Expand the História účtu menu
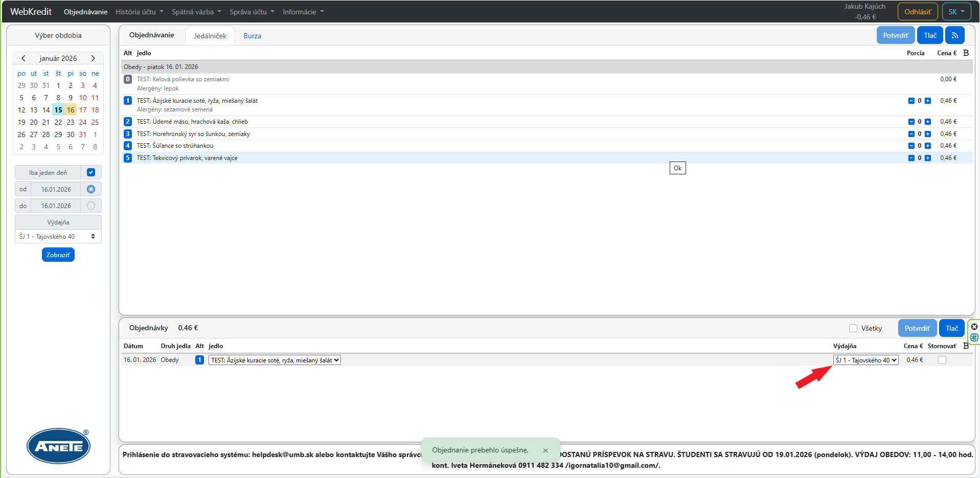Image resolution: width=980 pixels, height=478 pixels. (139, 12)
